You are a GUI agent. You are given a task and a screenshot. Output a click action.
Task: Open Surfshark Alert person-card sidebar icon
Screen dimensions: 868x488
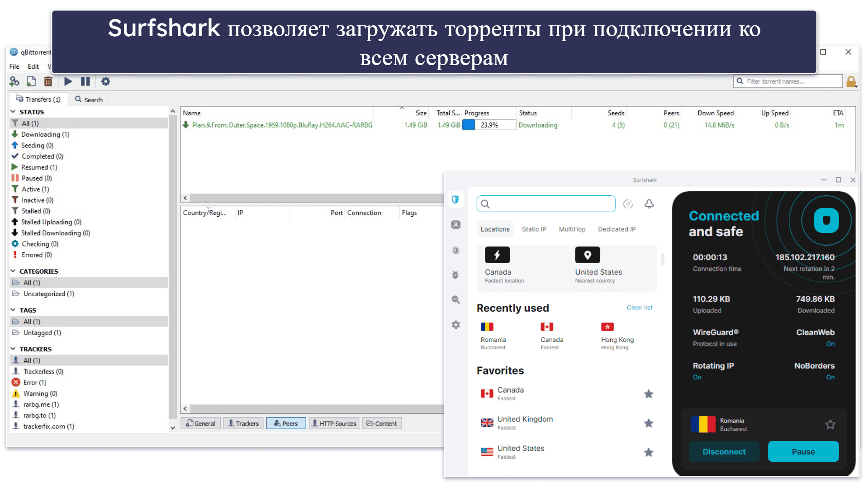pos(455,225)
